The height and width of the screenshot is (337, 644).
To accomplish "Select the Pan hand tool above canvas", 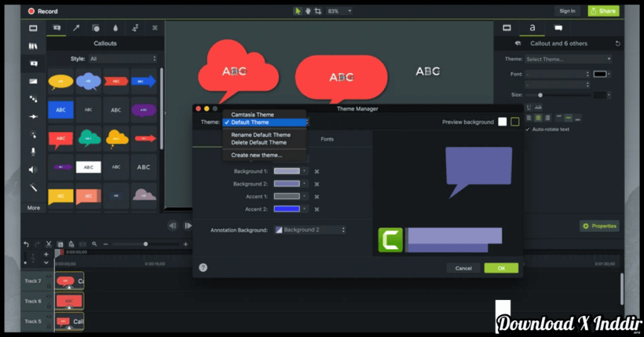I will tap(308, 11).
